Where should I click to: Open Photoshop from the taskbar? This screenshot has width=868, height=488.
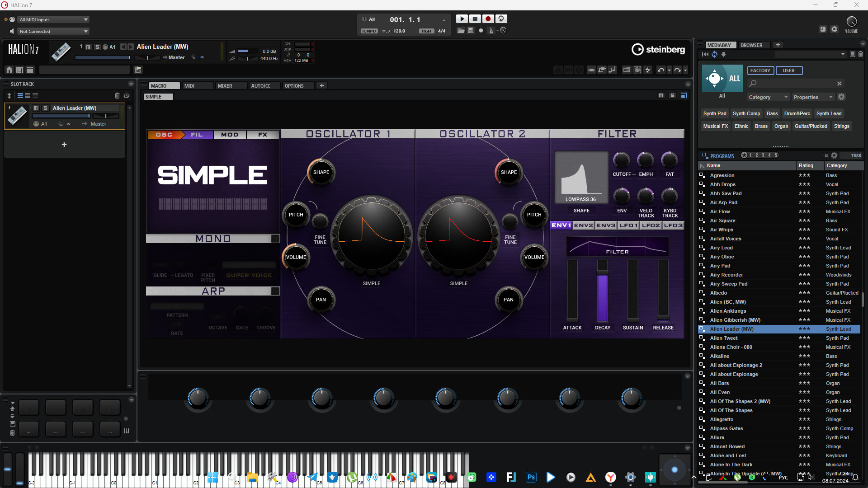click(531, 477)
